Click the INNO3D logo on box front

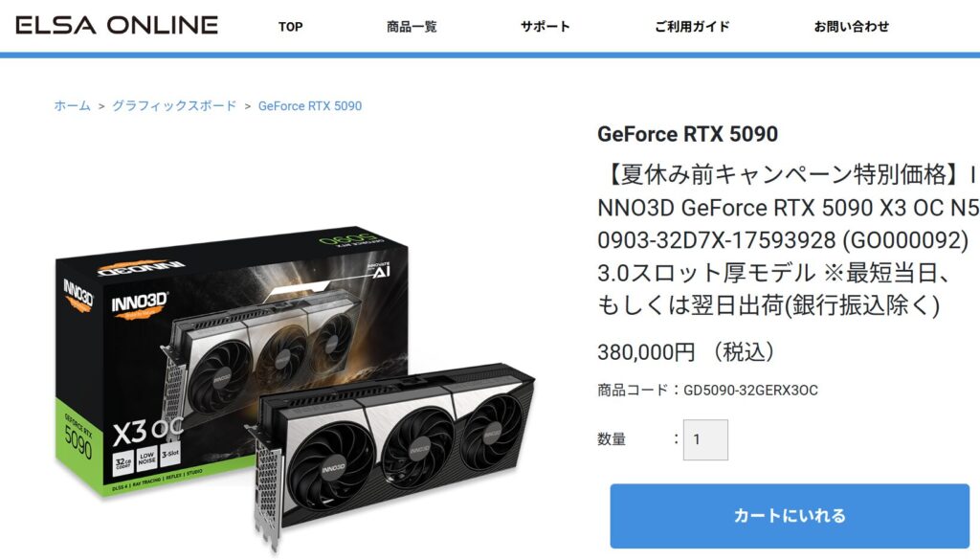[140, 305]
